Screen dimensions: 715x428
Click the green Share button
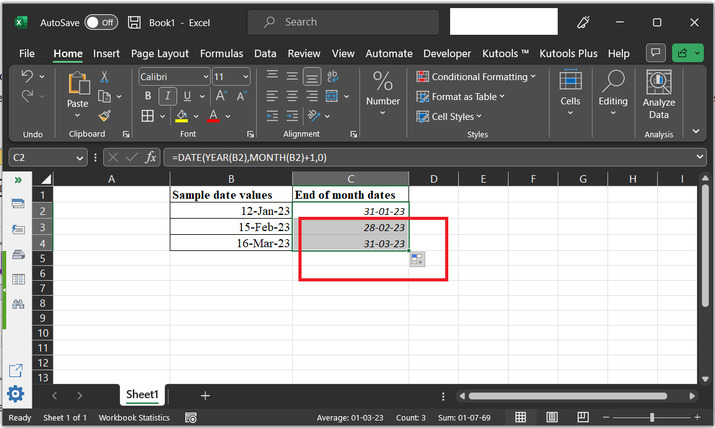point(688,53)
